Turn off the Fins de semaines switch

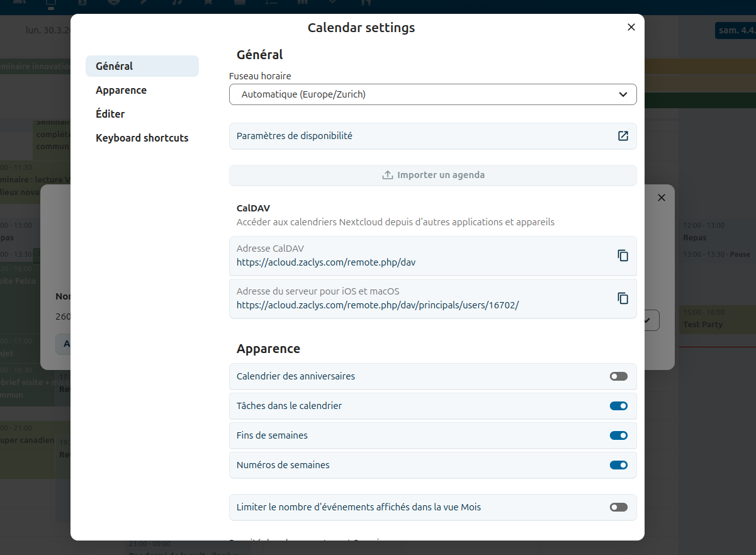[618, 435]
